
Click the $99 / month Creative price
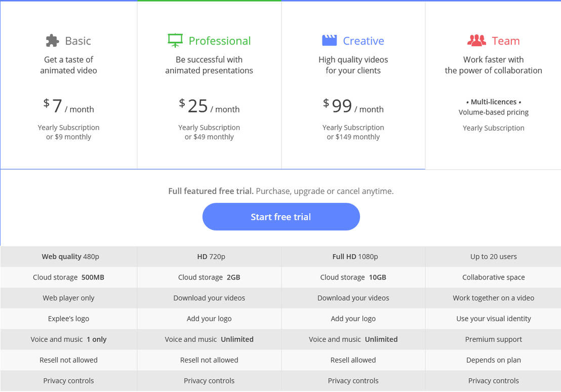(x=353, y=106)
